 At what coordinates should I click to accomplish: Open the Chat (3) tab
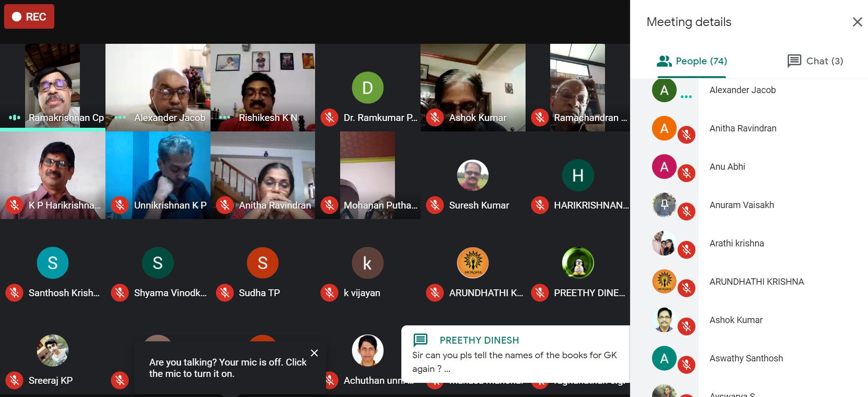(x=815, y=61)
